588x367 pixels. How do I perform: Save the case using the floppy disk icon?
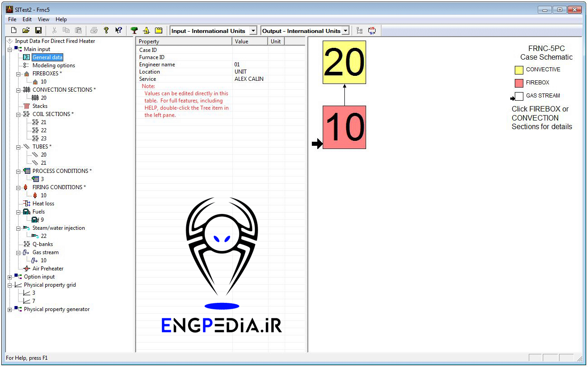pyautogui.click(x=38, y=30)
